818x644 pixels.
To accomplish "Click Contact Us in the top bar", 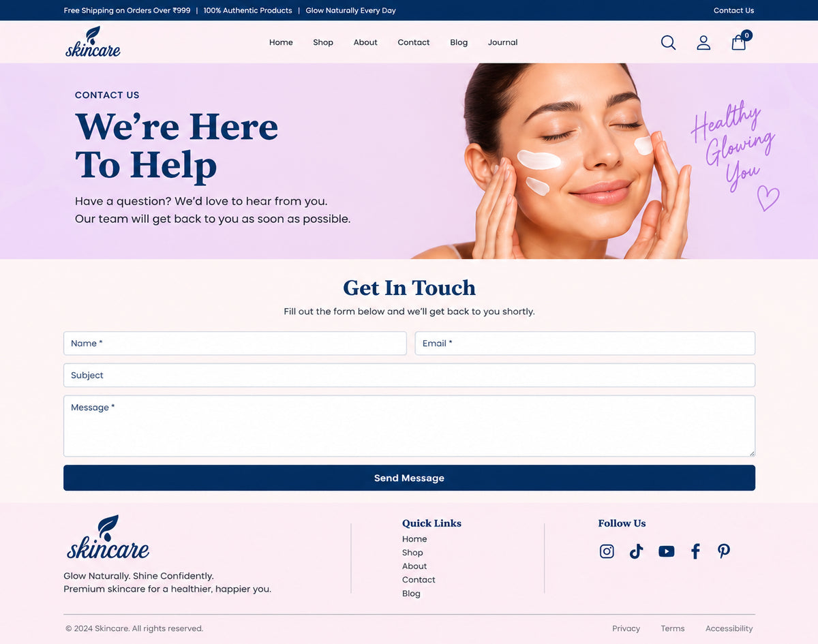I will pyautogui.click(x=733, y=10).
